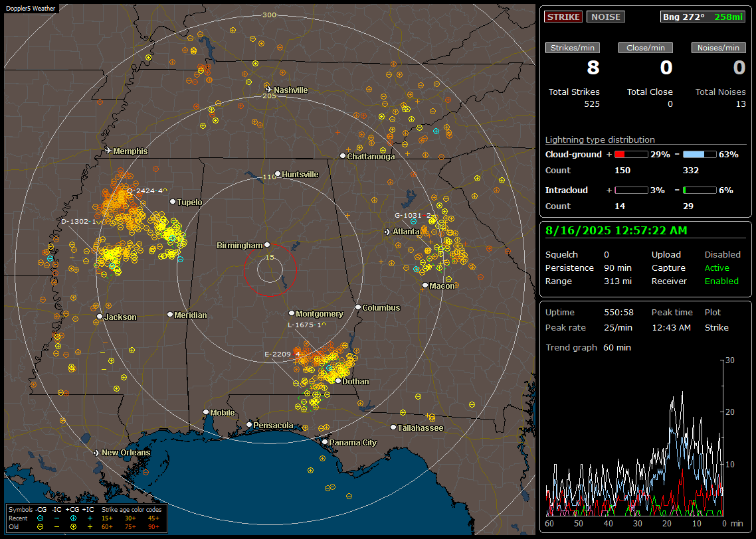
Task: Click the Macon city dot
Action: click(425, 285)
